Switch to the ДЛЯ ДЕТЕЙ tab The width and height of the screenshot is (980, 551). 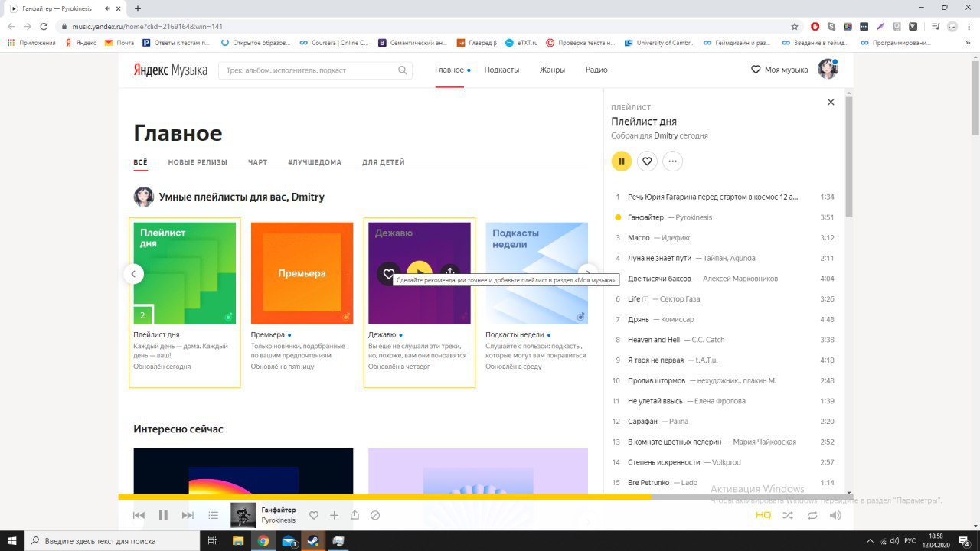point(384,162)
